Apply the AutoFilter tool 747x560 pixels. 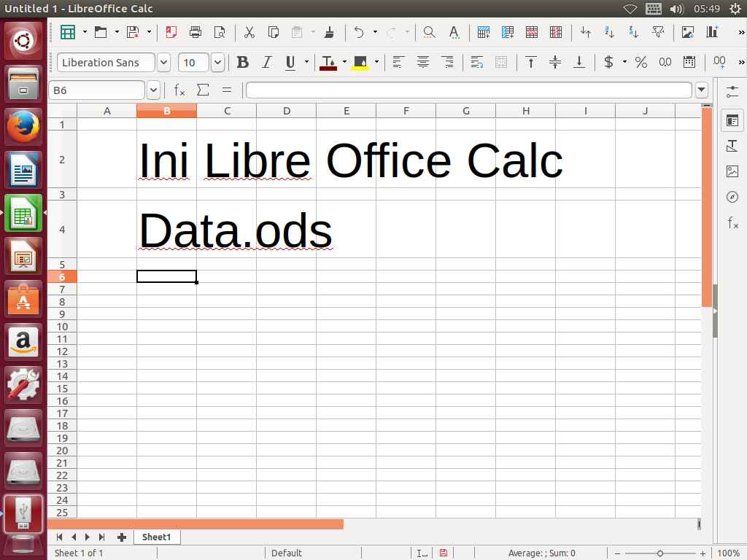pos(658,33)
